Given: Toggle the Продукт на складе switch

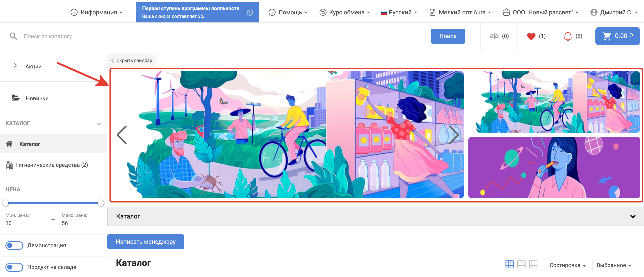Looking at the screenshot, I should point(14,267).
